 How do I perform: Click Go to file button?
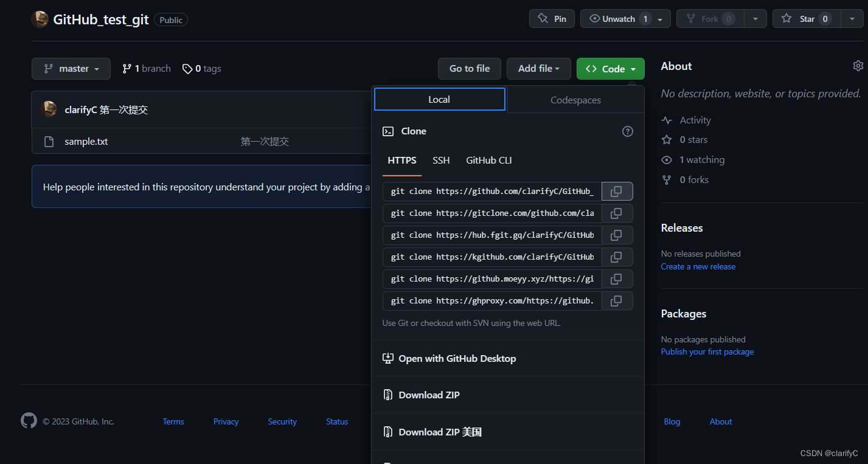point(470,69)
